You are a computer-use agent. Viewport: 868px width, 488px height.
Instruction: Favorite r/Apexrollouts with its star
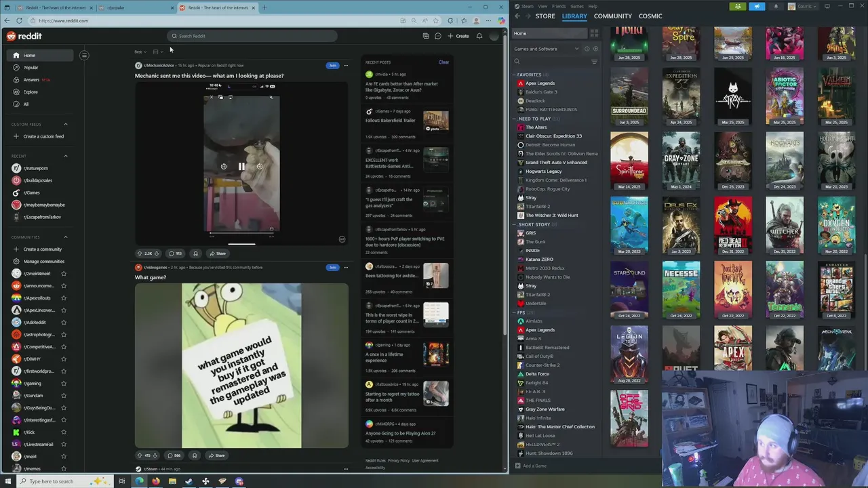click(64, 298)
